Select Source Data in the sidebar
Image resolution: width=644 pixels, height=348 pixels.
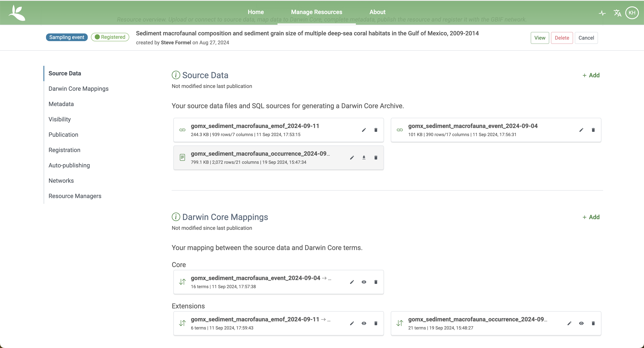click(x=65, y=73)
